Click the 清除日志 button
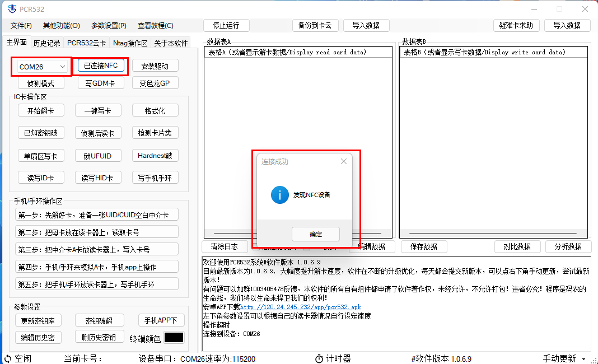 [x=224, y=246]
